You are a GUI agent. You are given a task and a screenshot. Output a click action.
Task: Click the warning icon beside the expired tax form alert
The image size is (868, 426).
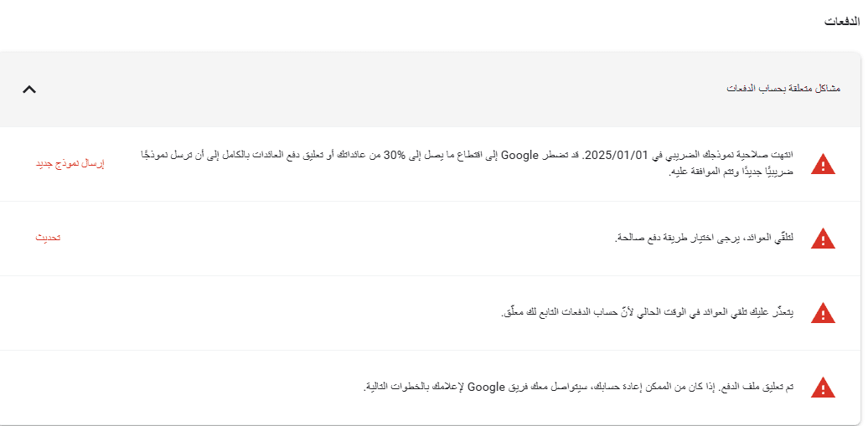(824, 164)
